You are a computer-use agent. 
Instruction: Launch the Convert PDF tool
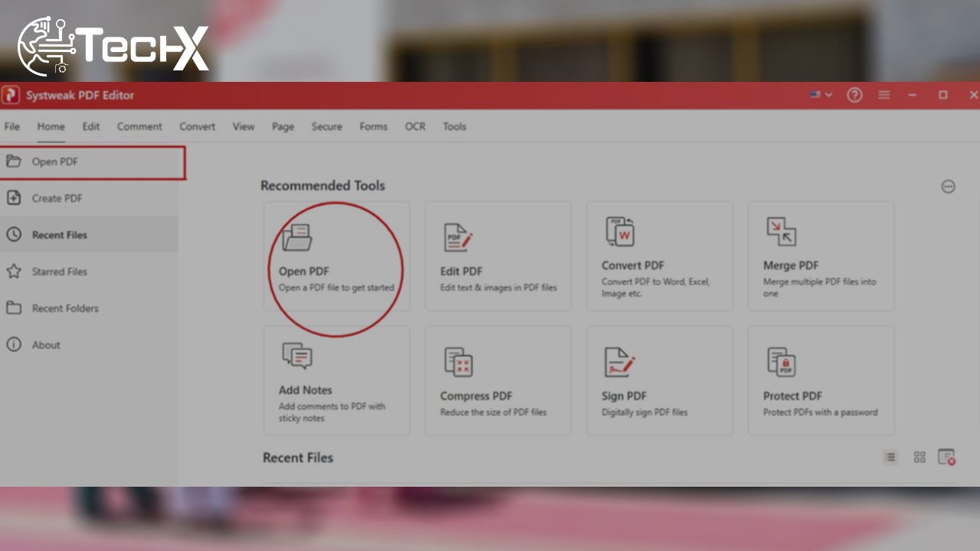[659, 256]
